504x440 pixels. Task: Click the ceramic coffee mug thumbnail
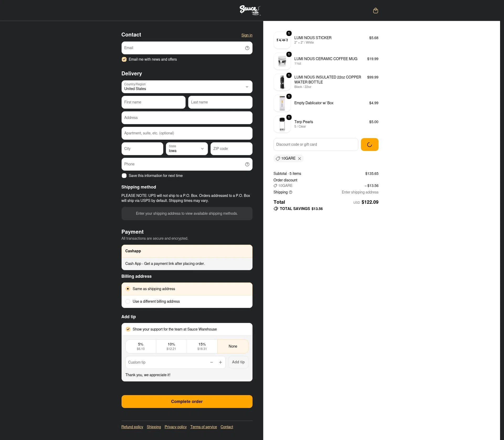coord(282,61)
